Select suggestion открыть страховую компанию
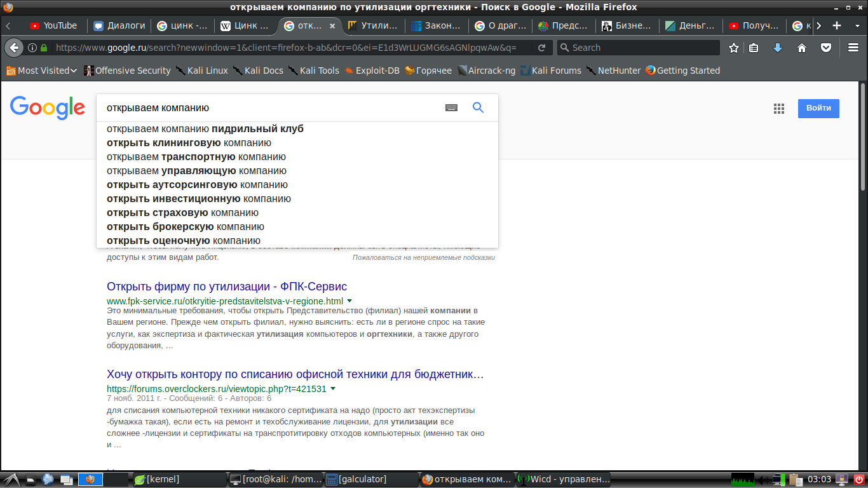 click(297, 213)
